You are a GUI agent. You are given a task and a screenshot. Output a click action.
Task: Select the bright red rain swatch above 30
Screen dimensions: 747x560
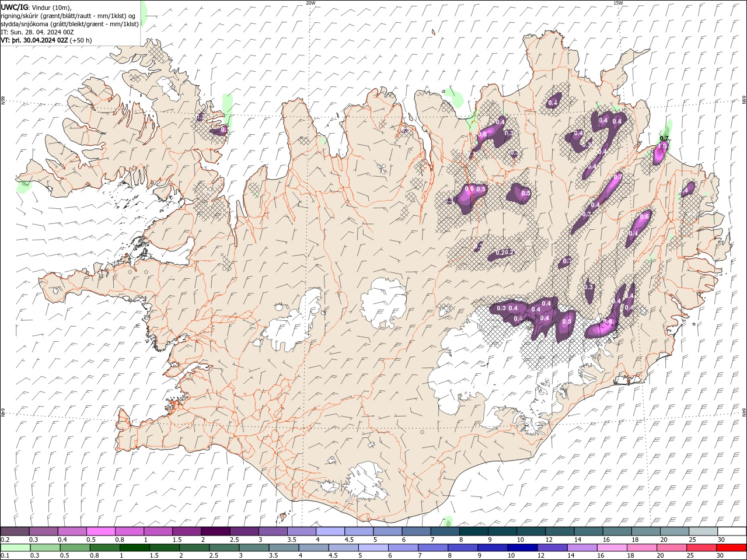(731, 548)
